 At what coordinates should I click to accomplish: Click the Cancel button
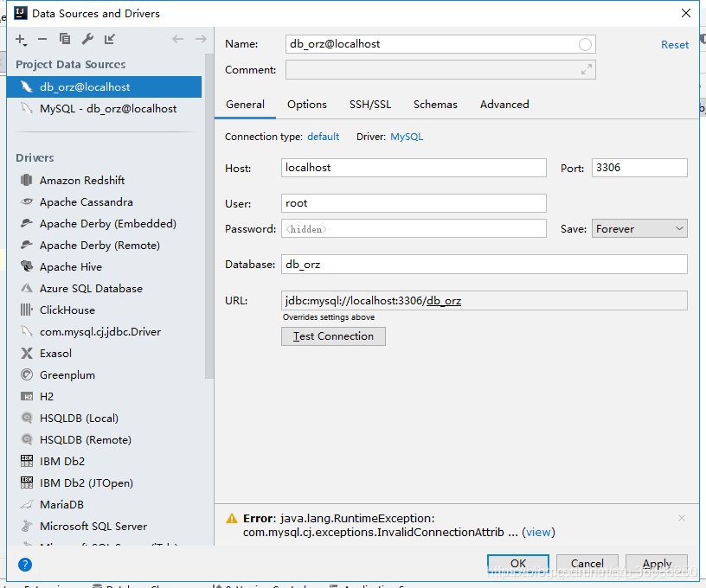pyautogui.click(x=587, y=563)
